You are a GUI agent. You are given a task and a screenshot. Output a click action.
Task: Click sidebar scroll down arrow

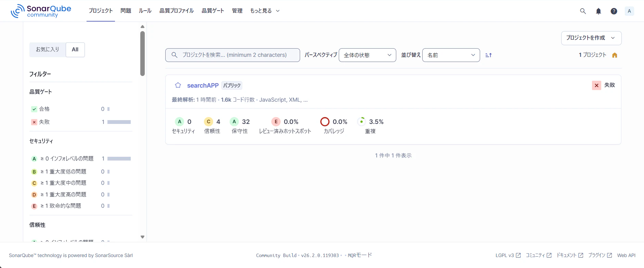tap(143, 237)
